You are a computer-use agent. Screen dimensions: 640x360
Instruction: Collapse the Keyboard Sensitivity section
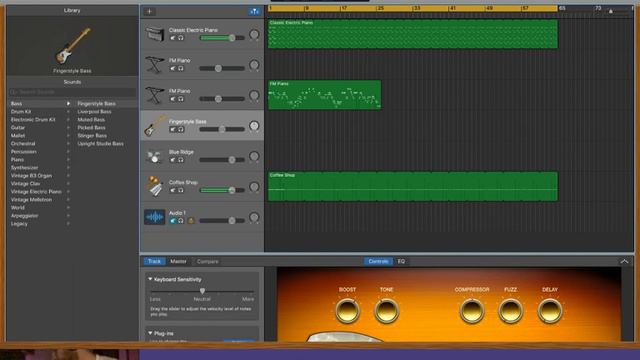point(150,279)
